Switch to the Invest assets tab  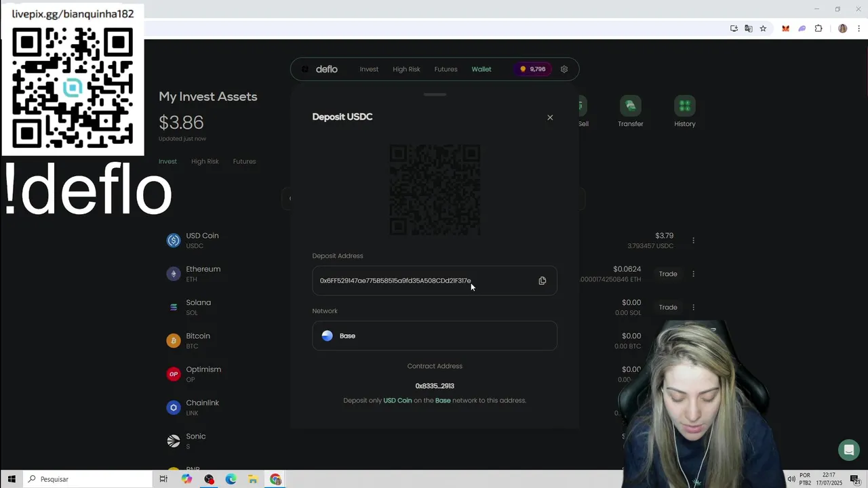(x=167, y=161)
